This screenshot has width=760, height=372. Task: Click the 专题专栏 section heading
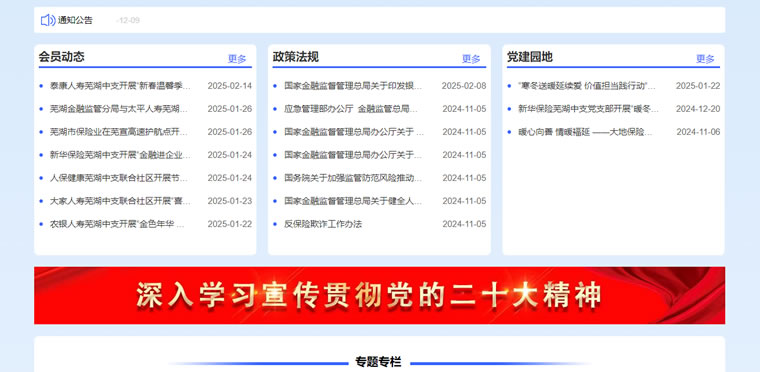click(378, 362)
